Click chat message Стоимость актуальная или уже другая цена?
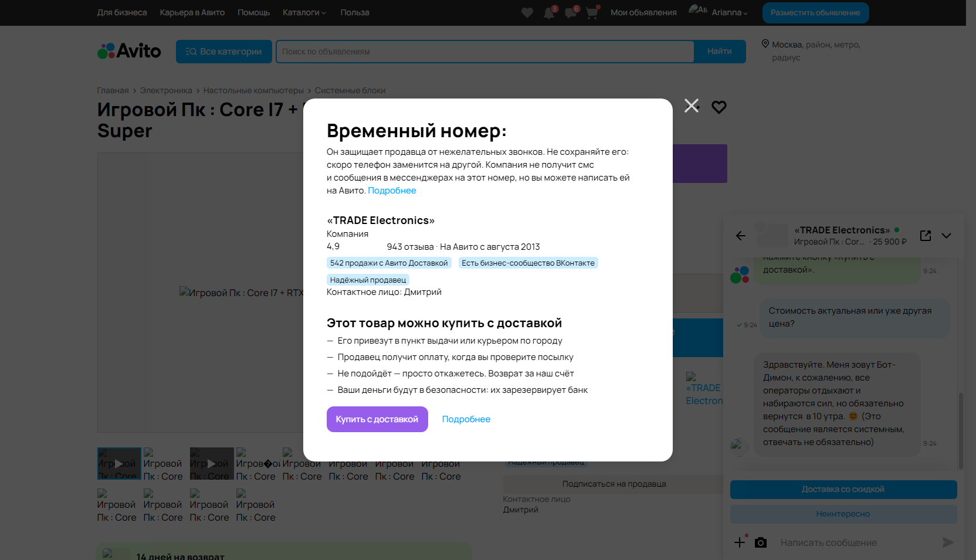Screen dimensions: 976x560 (x=854, y=317)
